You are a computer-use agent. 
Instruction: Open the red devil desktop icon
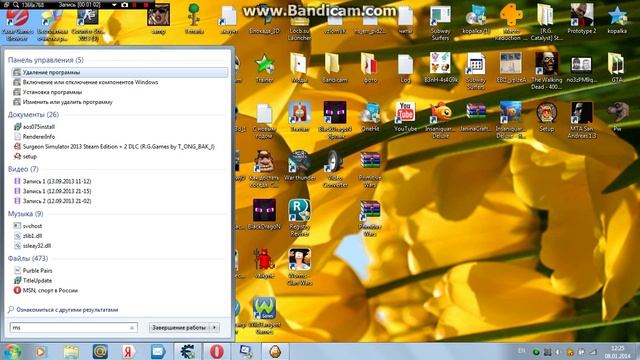(x=264, y=263)
